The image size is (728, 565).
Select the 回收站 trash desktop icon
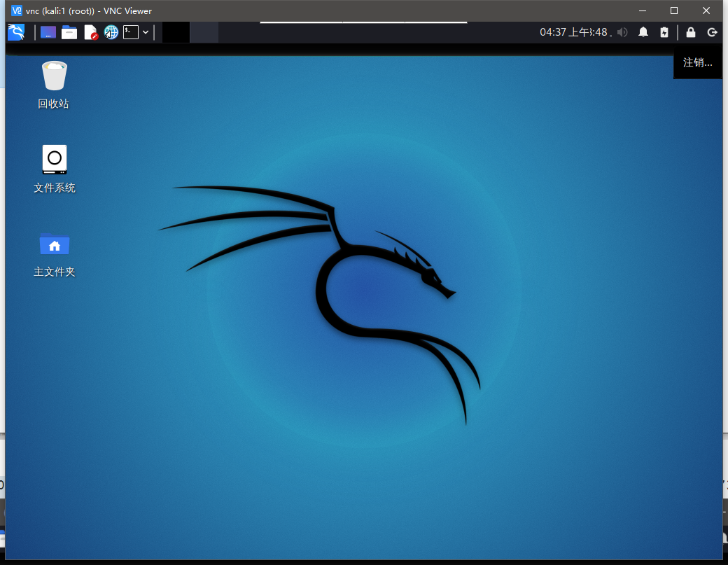pyautogui.click(x=54, y=84)
